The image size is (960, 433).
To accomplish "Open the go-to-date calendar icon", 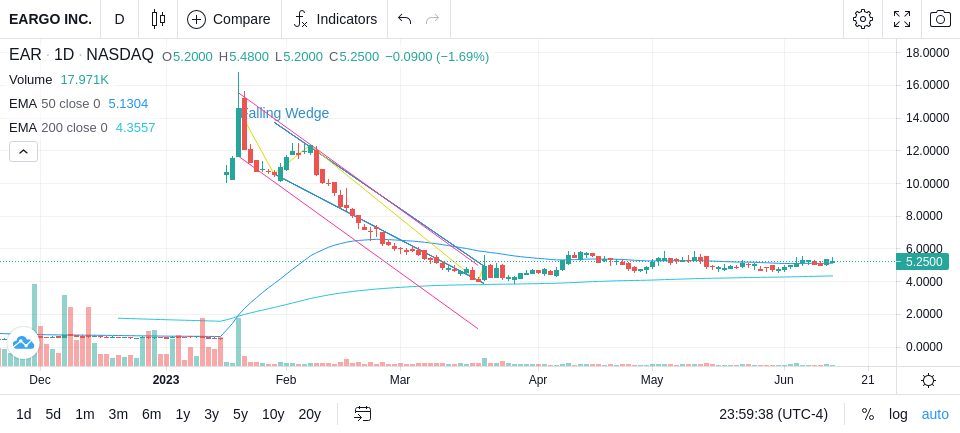I will [362, 415].
